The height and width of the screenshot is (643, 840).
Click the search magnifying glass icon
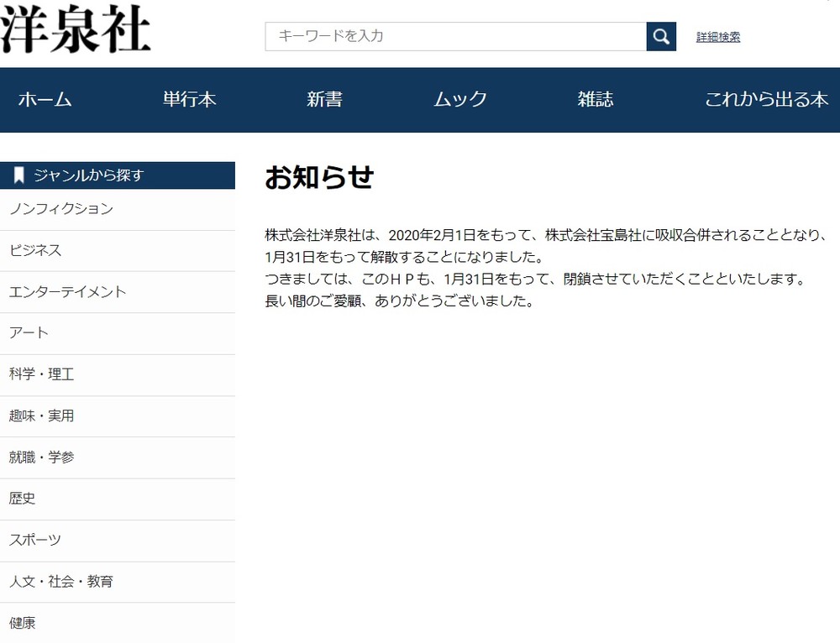(661, 36)
